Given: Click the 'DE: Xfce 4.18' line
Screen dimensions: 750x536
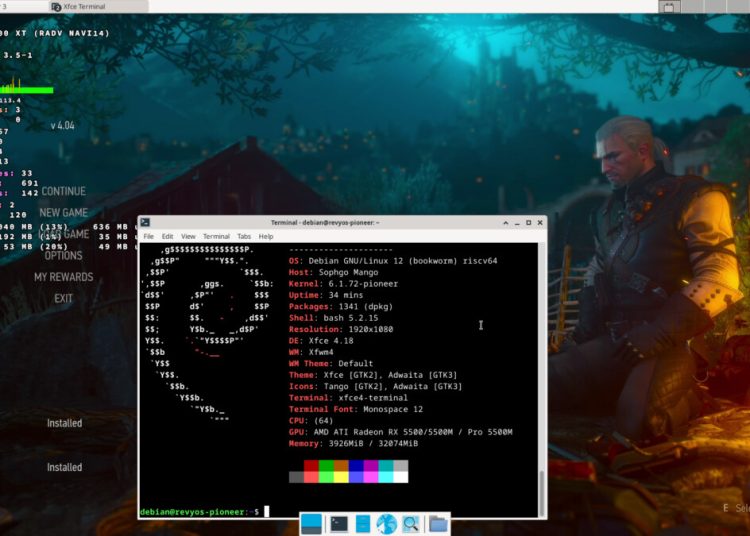Looking at the screenshot, I should (321, 341).
